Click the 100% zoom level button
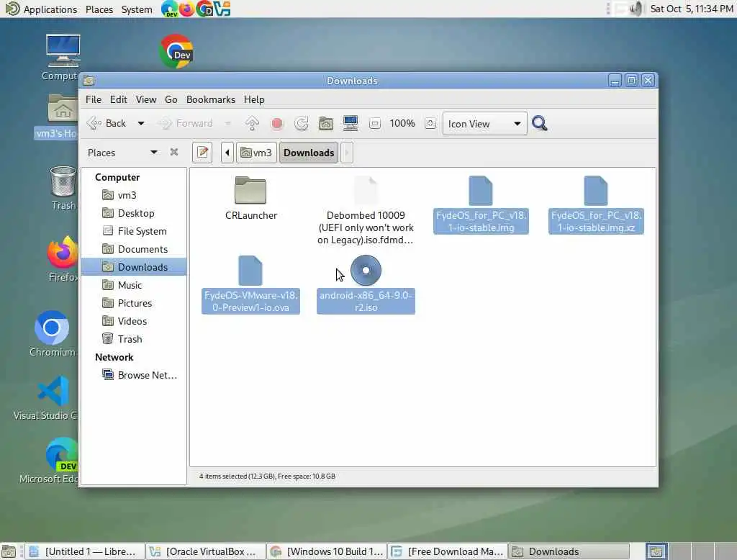 [402, 124]
